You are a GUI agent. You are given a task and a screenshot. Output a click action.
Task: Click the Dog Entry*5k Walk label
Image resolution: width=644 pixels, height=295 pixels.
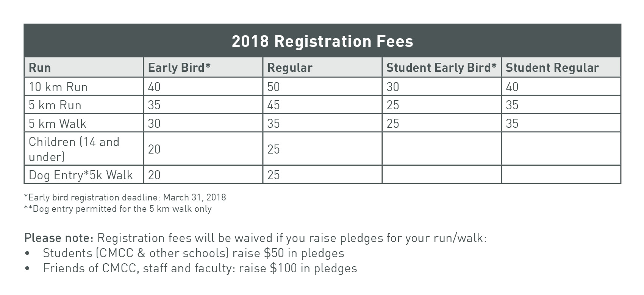click(81, 175)
